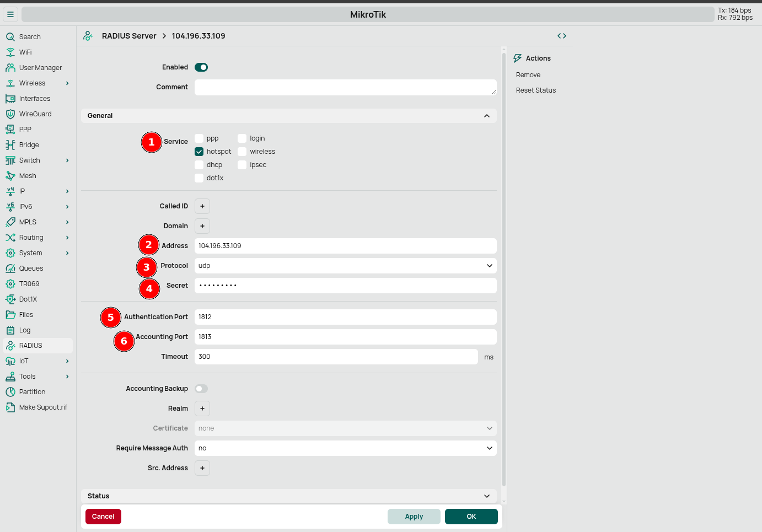Check the ppp service checkbox

point(199,138)
